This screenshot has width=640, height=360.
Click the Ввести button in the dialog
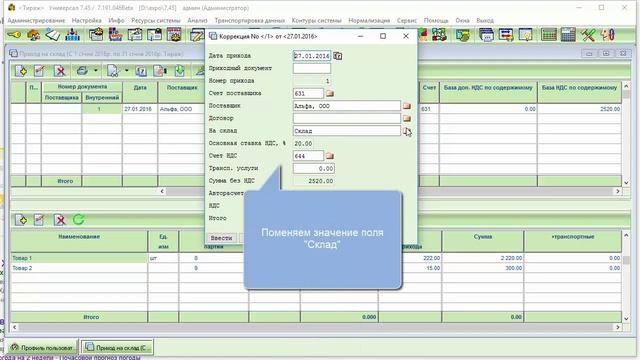point(221,238)
